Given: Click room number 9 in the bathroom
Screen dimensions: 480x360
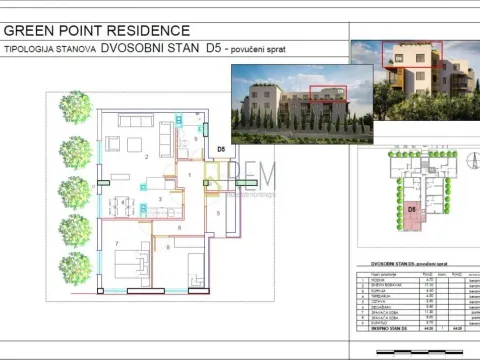Looking at the screenshot, I should (196, 139).
